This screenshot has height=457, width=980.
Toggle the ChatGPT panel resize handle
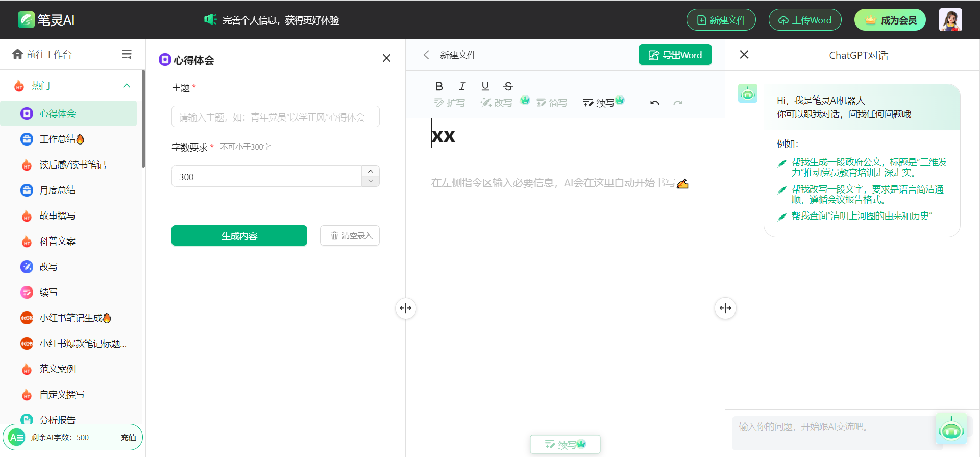coord(725,308)
